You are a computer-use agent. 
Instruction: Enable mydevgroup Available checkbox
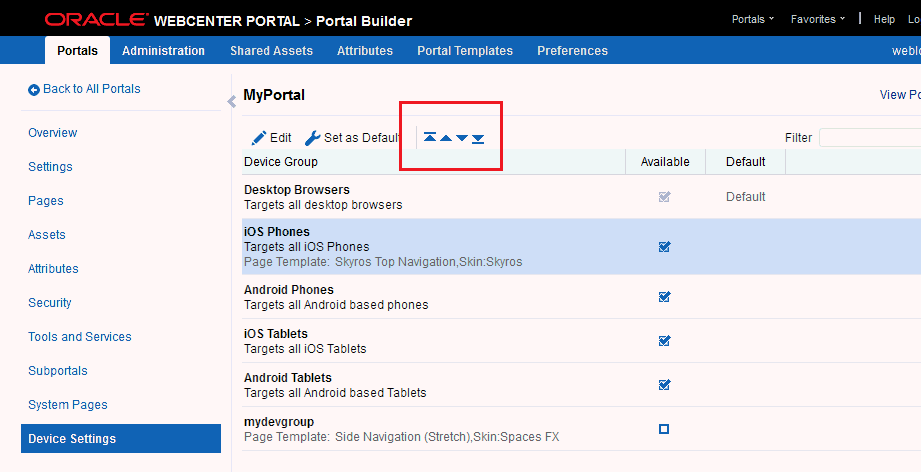pos(664,429)
